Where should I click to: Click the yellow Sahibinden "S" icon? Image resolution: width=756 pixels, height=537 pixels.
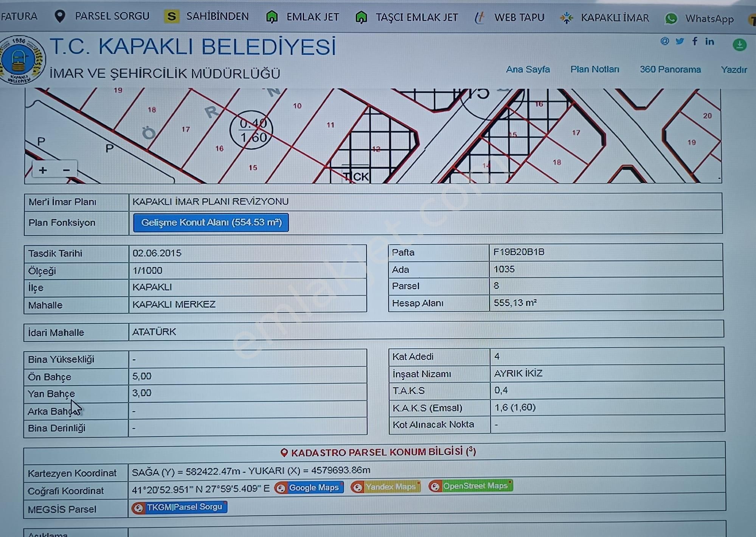172,16
